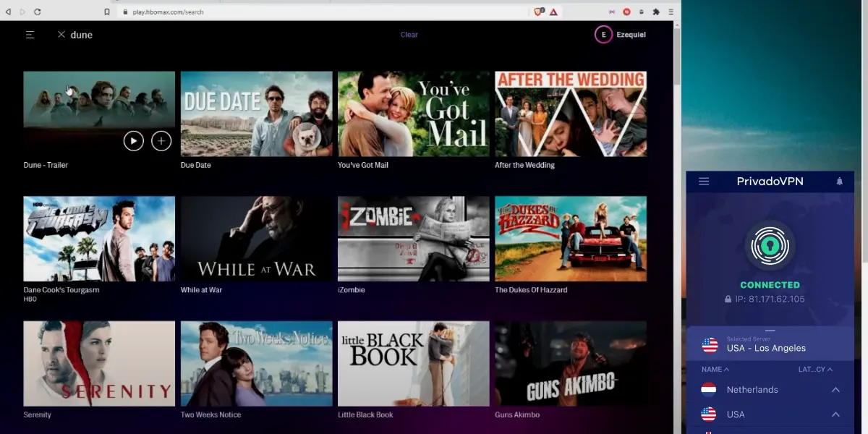Open the HBO Max hamburger menu
This screenshot has width=868, height=434.
[x=30, y=35]
